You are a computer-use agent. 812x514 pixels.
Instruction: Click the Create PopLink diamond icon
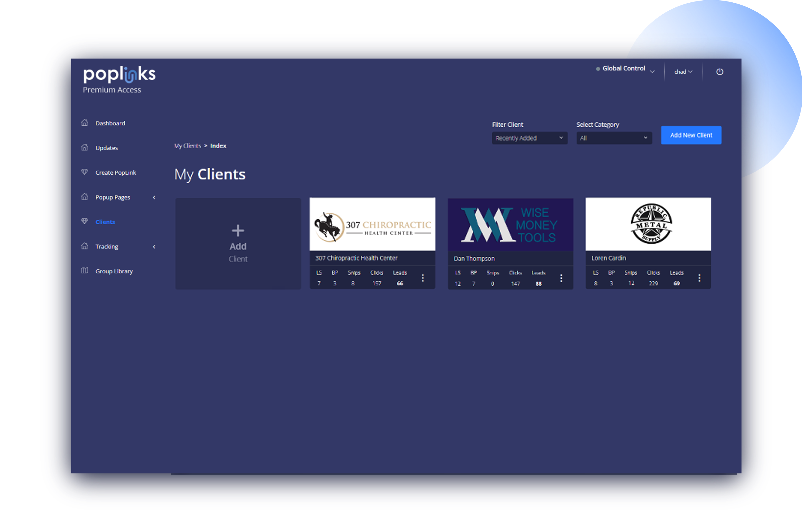(x=85, y=172)
